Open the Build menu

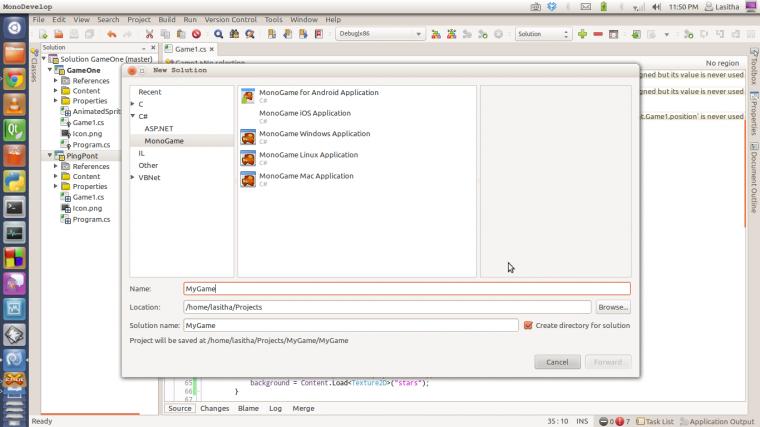167,19
